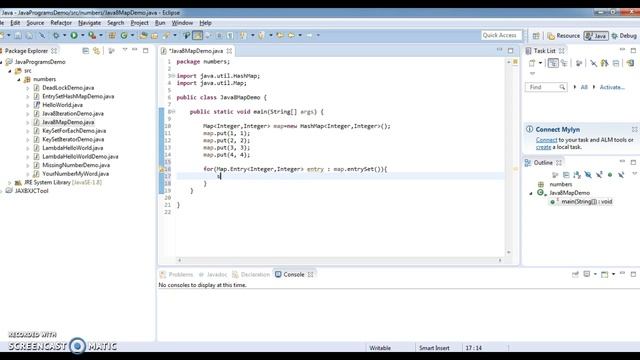Image resolution: width=640 pixels, height=360 pixels.
Task: Select the JavaBMapDemo.java editor tab
Action: (196, 51)
